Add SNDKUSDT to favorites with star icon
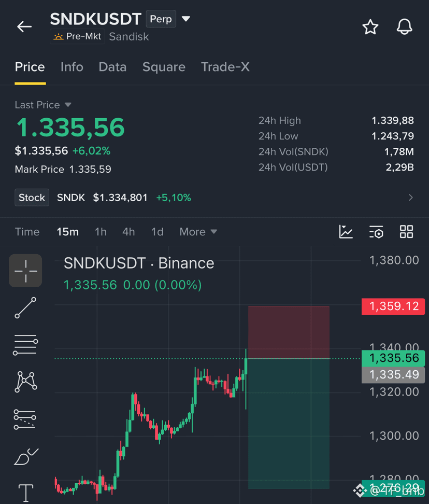 point(370,26)
